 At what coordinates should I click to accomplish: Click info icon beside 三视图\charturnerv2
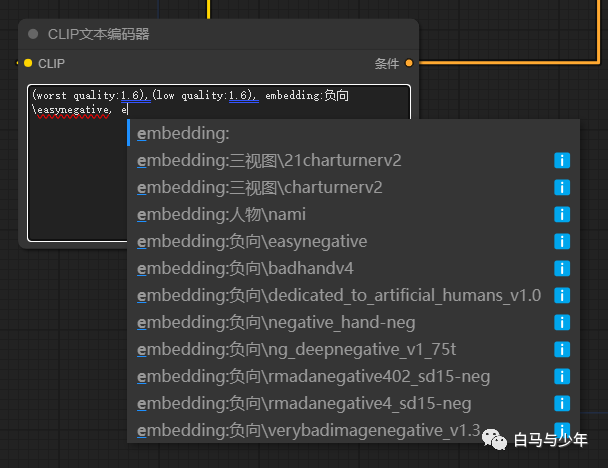562,187
